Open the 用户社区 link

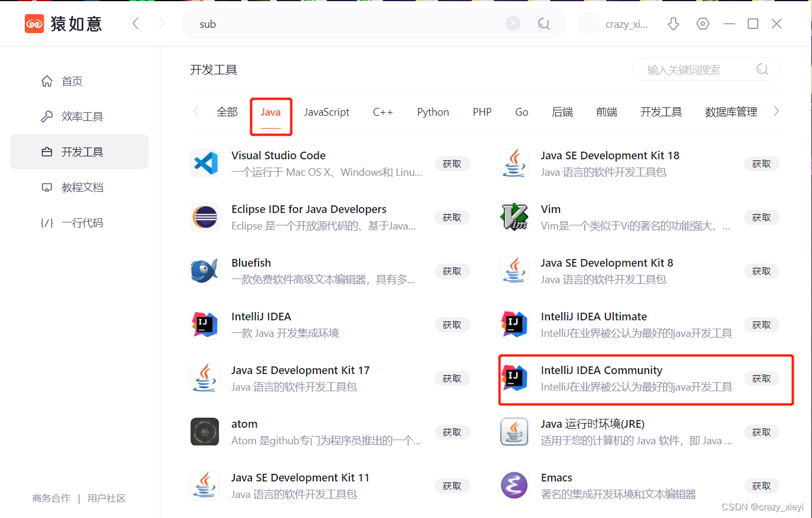click(106, 498)
